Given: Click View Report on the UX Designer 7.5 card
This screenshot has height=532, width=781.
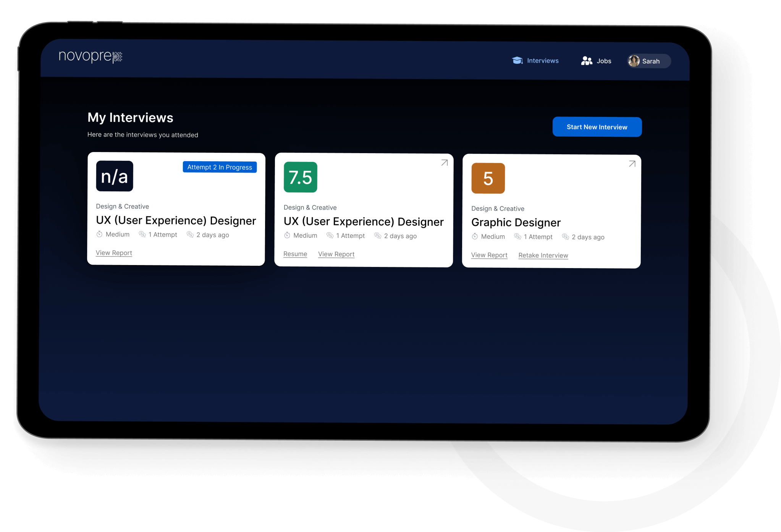Looking at the screenshot, I should pos(335,254).
